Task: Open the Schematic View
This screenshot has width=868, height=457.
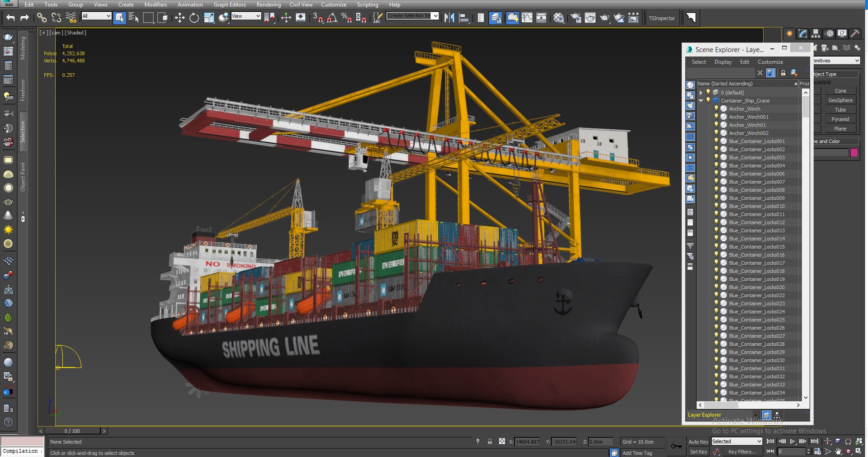Action: (x=541, y=18)
